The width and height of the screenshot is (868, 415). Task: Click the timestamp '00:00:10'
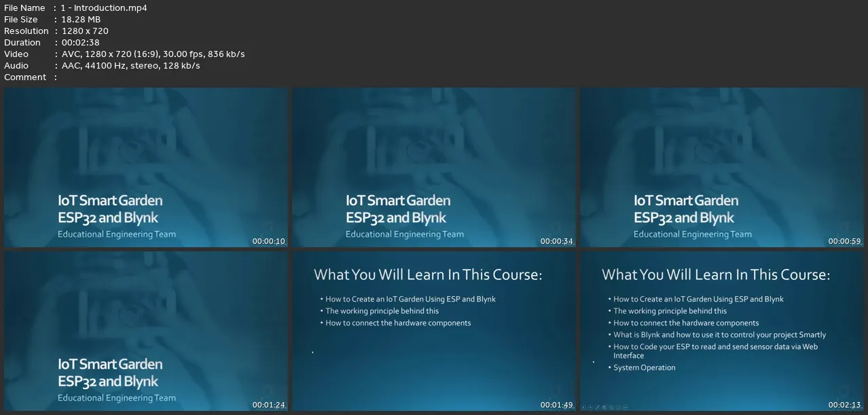pos(269,241)
